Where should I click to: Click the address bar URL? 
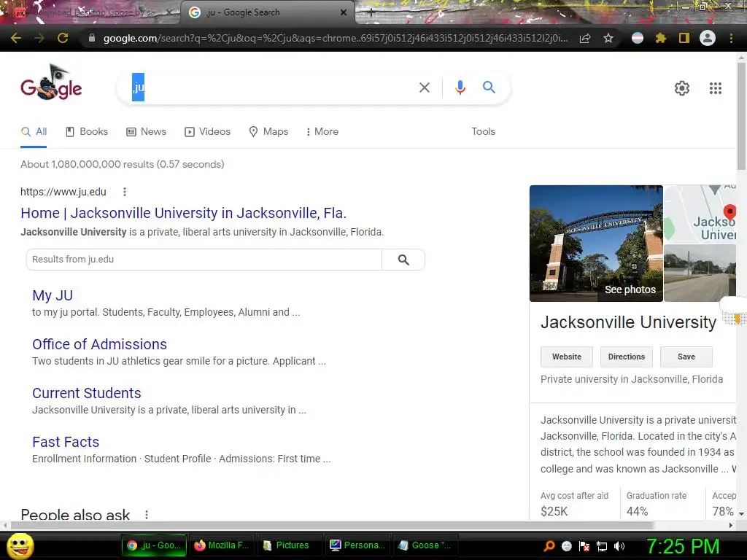pos(335,38)
